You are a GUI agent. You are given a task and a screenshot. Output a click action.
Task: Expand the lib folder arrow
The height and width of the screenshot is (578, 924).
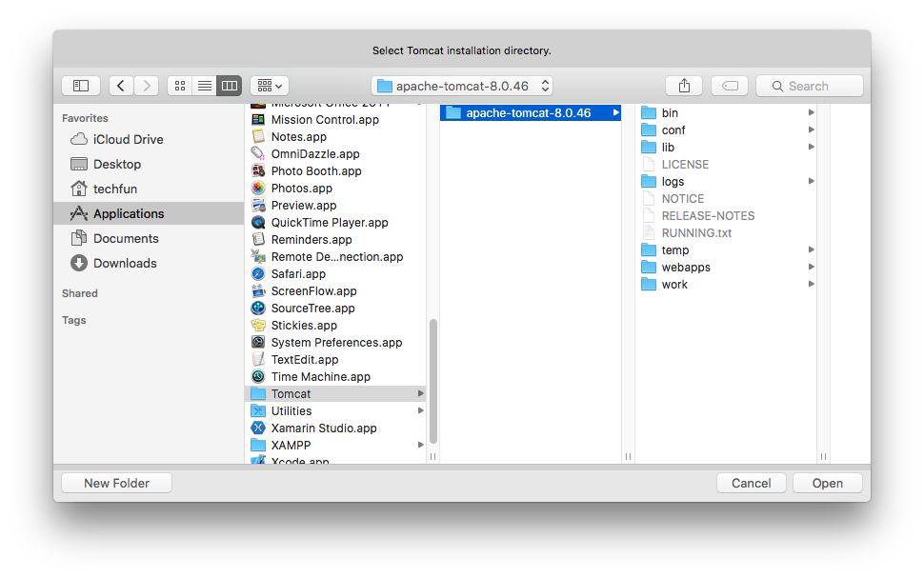[x=812, y=146]
